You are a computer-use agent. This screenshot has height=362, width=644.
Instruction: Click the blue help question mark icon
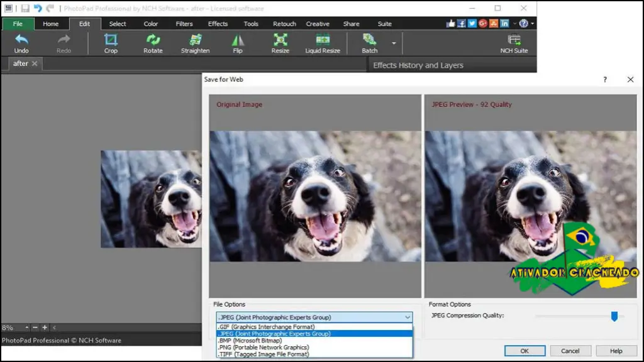pyautogui.click(x=523, y=23)
